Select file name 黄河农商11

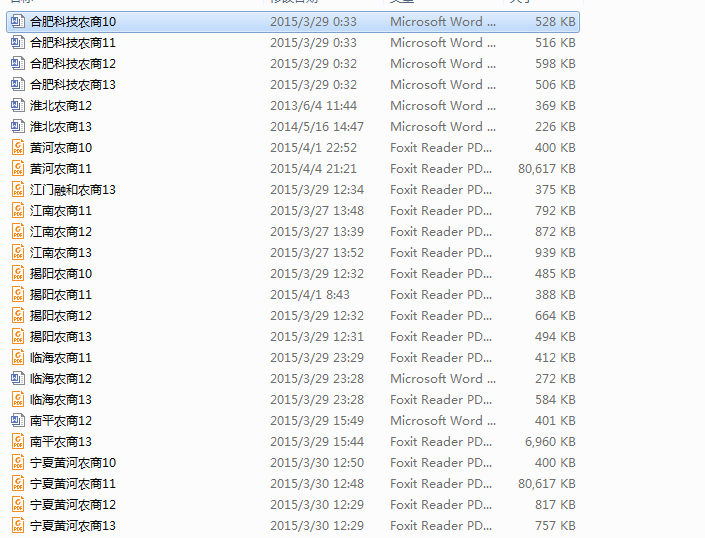(x=61, y=169)
